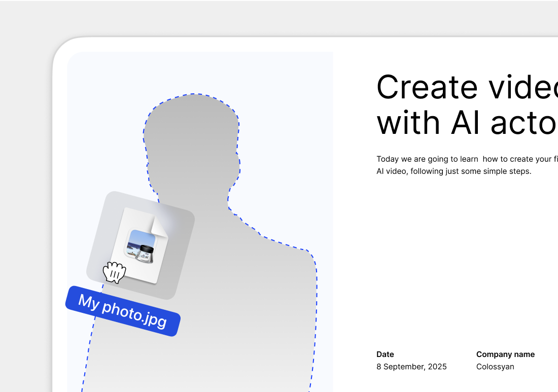Click the 'Colossyan' company value
The image size is (558, 392).
[495, 367]
